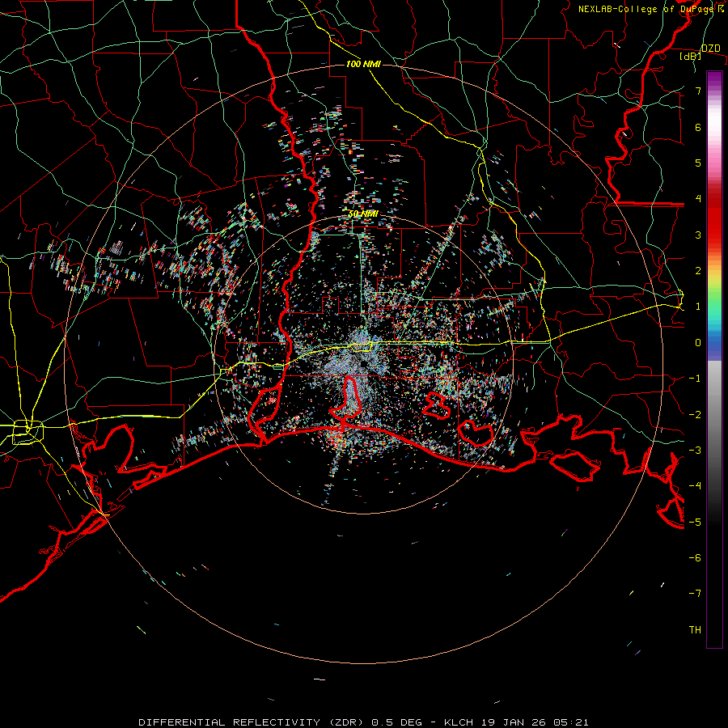Click the '-7' value on the scale
728x728 pixels.
[695, 594]
